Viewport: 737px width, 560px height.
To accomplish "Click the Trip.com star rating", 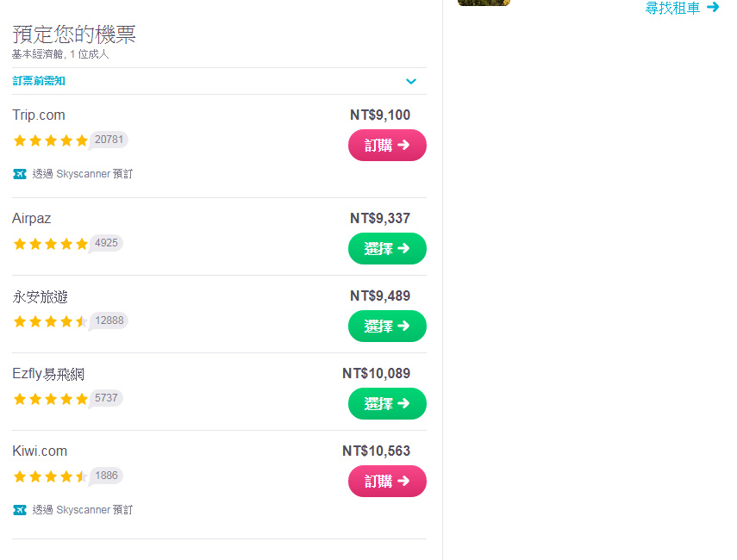I will (x=51, y=140).
